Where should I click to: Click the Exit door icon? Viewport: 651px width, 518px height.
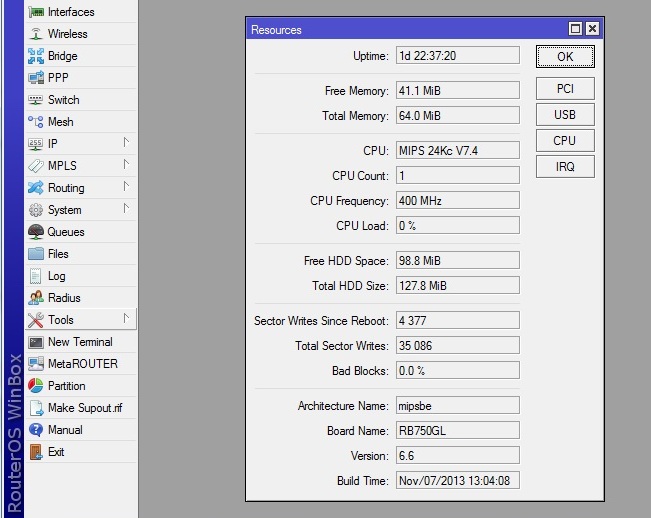coord(36,452)
